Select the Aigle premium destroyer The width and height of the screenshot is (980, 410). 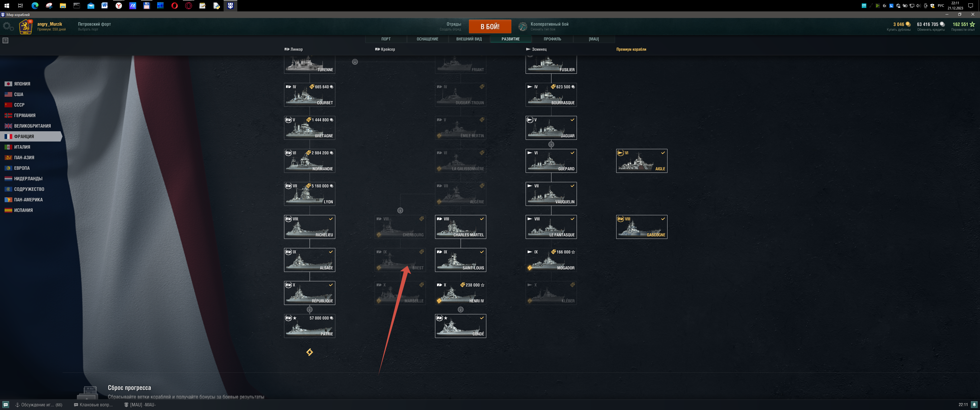641,161
